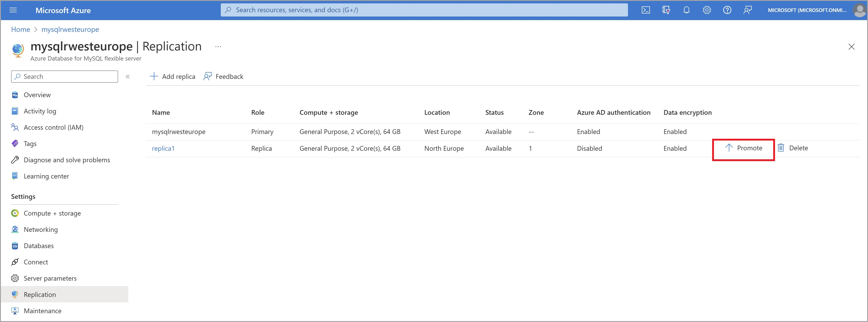868x322 pixels.
Task: Select Networking from the sidebar
Action: click(41, 230)
